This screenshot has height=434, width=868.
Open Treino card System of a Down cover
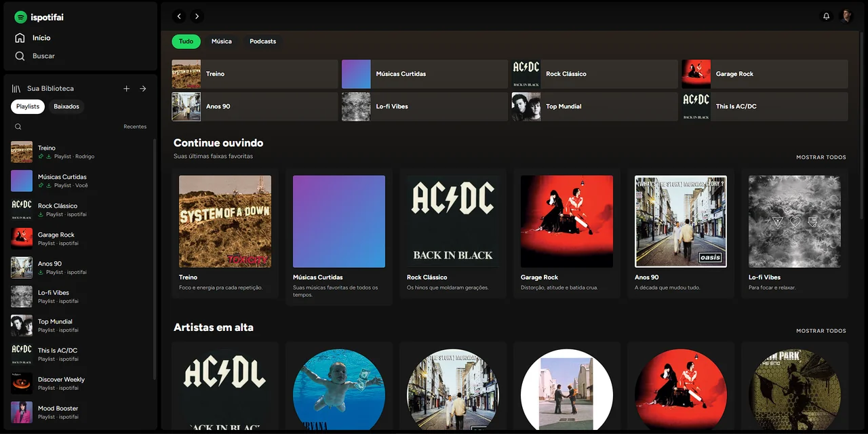(x=225, y=222)
